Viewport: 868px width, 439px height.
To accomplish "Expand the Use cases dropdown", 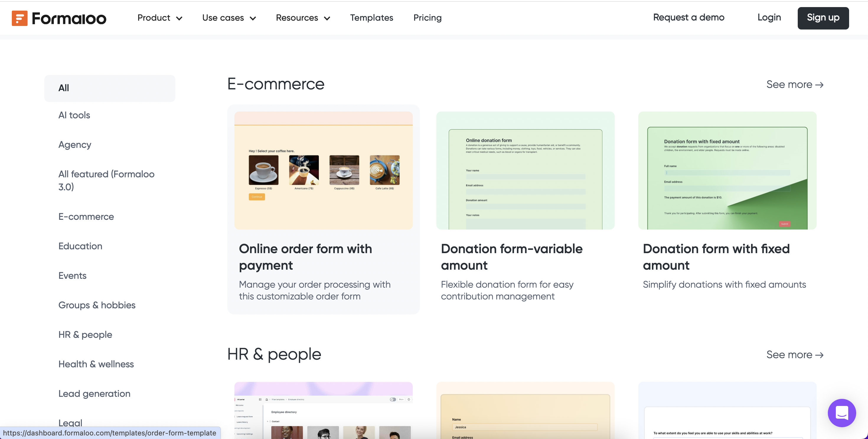I will tap(229, 18).
